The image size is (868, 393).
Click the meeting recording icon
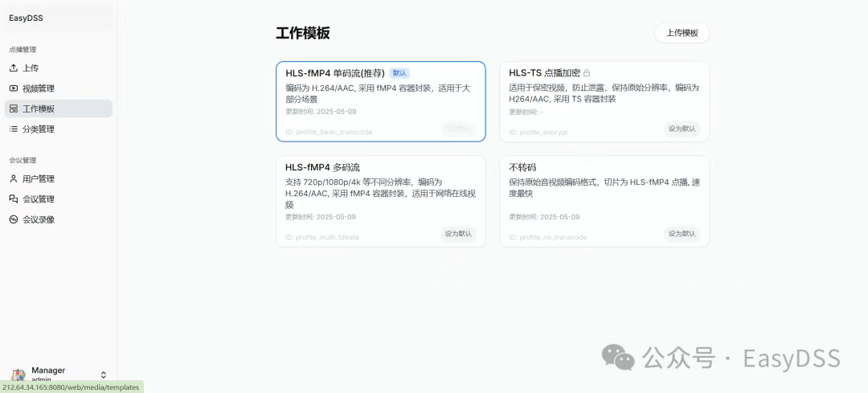pos(13,219)
